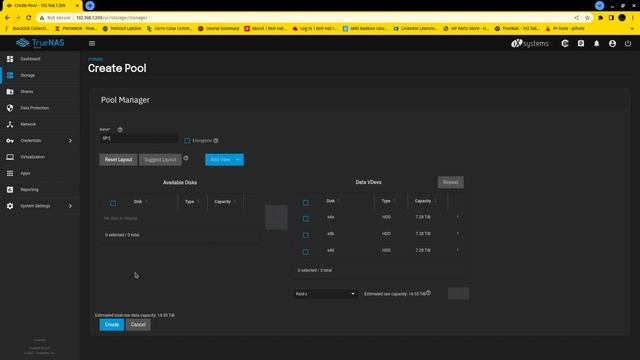This screenshot has height=360, width=640.
Task: Select all Available Disks via header checkbox
Action: coord(113,203)
